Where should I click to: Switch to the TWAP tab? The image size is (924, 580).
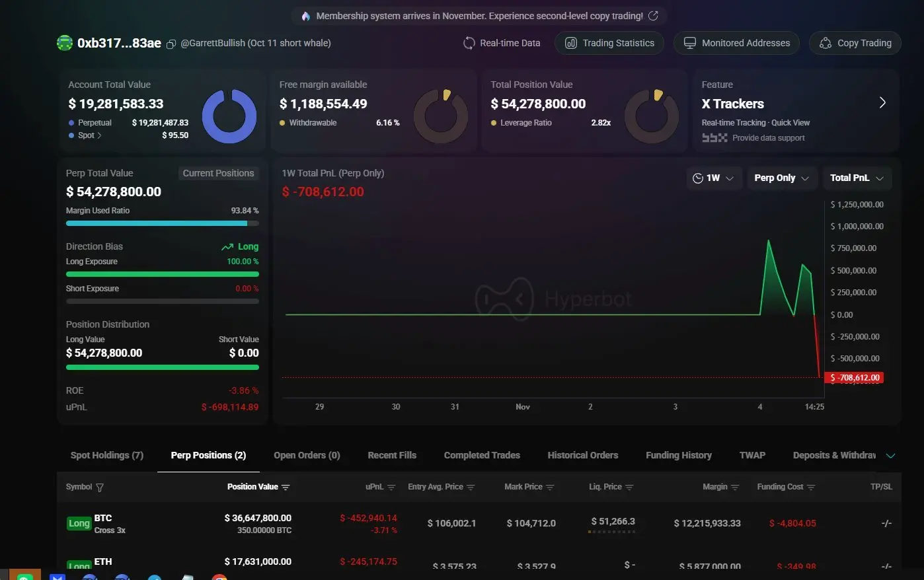(x=752, y=455)
